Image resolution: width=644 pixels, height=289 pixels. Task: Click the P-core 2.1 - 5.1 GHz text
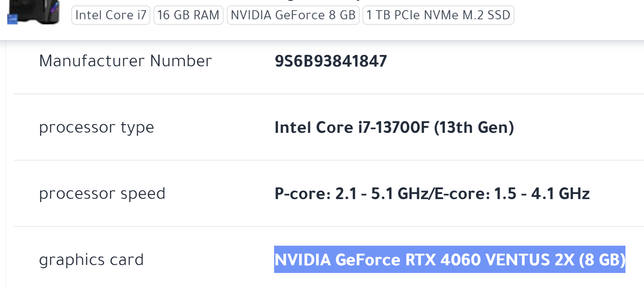(351, 194)
